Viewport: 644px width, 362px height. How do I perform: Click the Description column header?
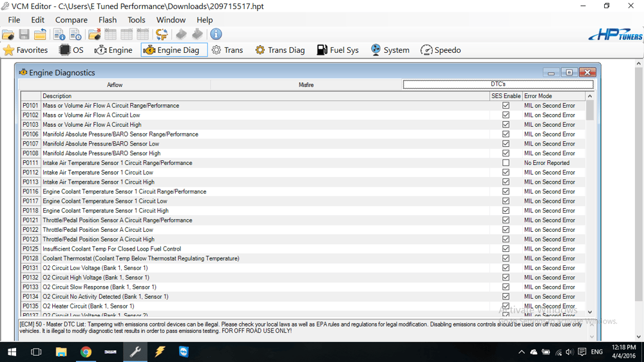point(264,96)
